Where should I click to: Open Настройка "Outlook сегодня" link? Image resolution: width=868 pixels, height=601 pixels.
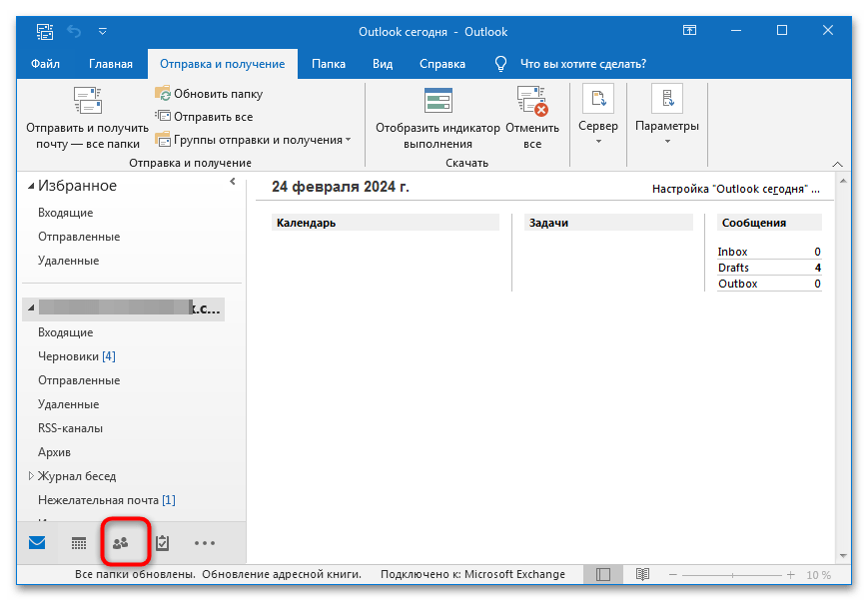pos(736,189)
